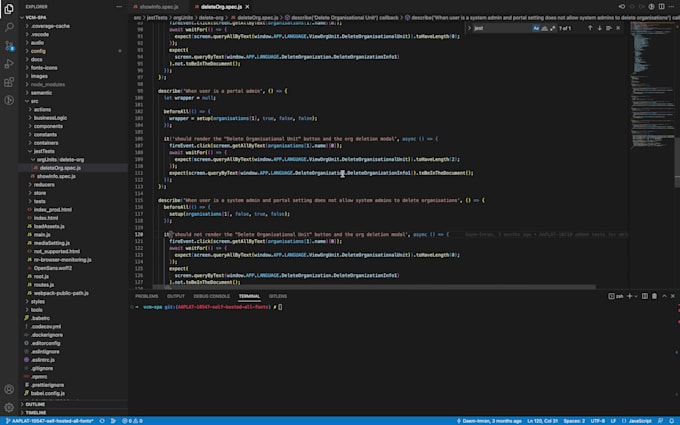Select the zsh terminal indicator

tap(616, 296)
